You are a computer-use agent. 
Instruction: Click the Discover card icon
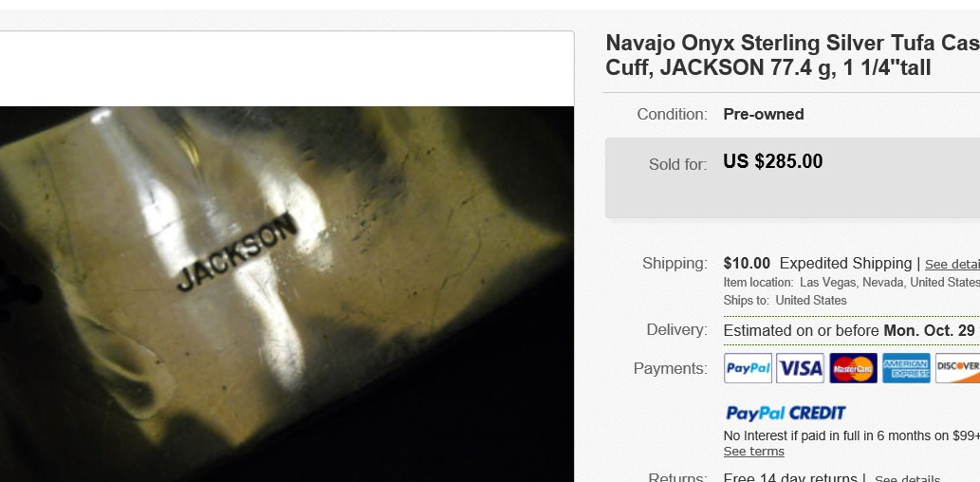point(957,368)
